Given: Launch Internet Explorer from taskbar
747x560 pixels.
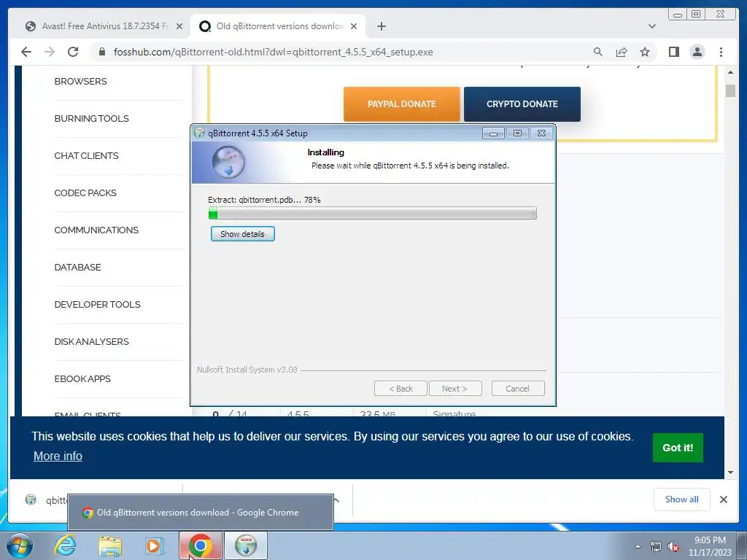Looking at the screenshot, I should 65,545.
